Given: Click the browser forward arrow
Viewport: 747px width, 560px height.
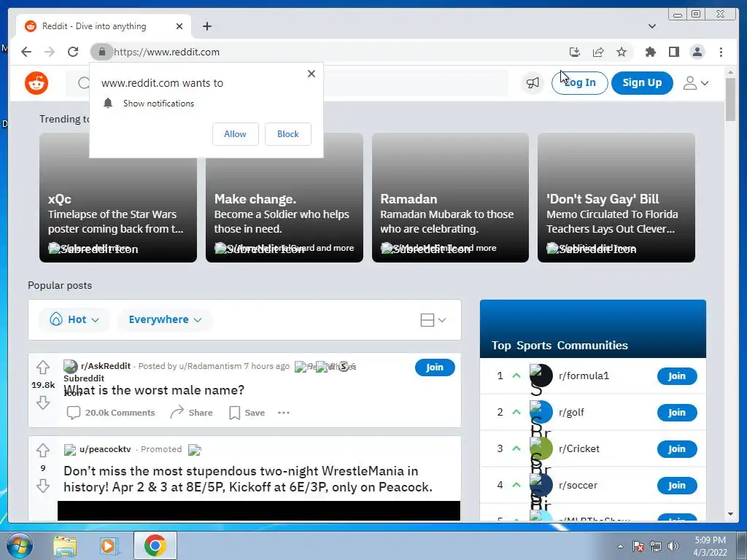Looking at the screenshot, I should pyautogui.click(x=50, y=52).
